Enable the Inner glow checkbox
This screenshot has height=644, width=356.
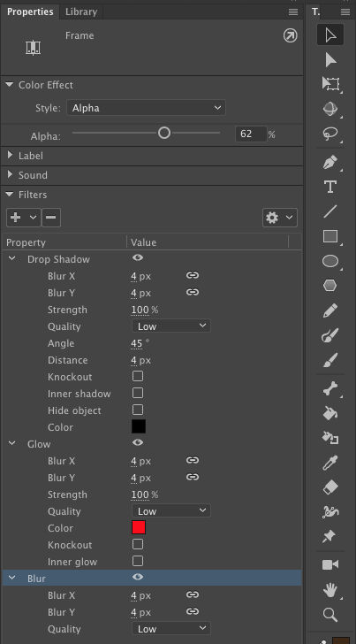point(138,561)
